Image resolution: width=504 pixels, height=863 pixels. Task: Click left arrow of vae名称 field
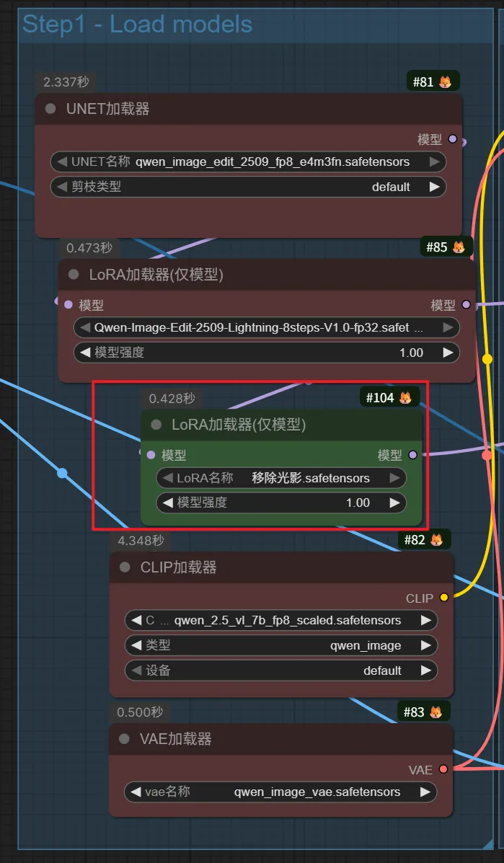[x=135, y=792]
